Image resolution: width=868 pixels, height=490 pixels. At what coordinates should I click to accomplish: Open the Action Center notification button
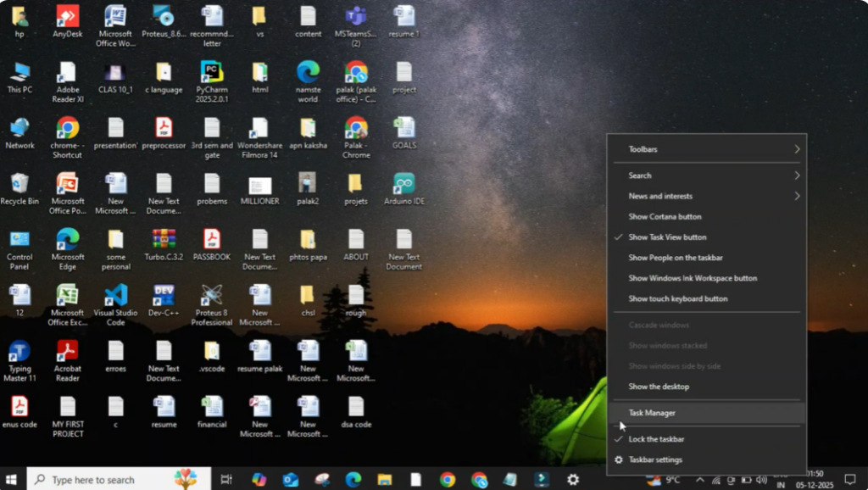(x=851, y=479)
